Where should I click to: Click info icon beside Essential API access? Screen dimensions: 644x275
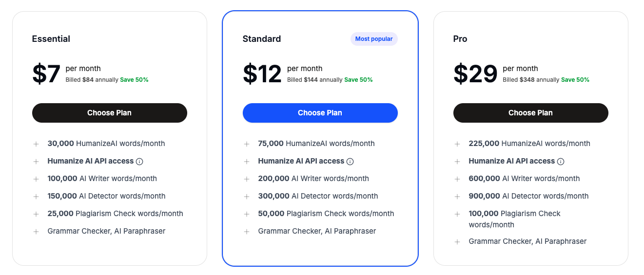[139, 162]
